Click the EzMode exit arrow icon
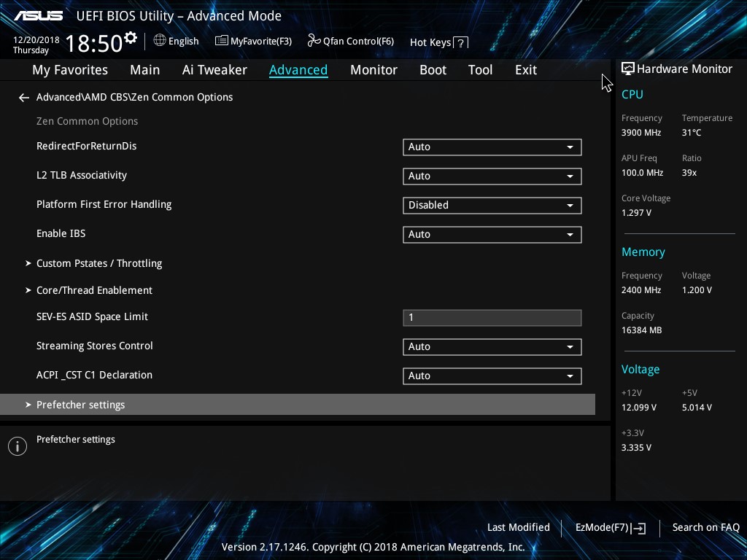This screenshot has height=560, width=747. pyautogui.click(x=640, y=528)
